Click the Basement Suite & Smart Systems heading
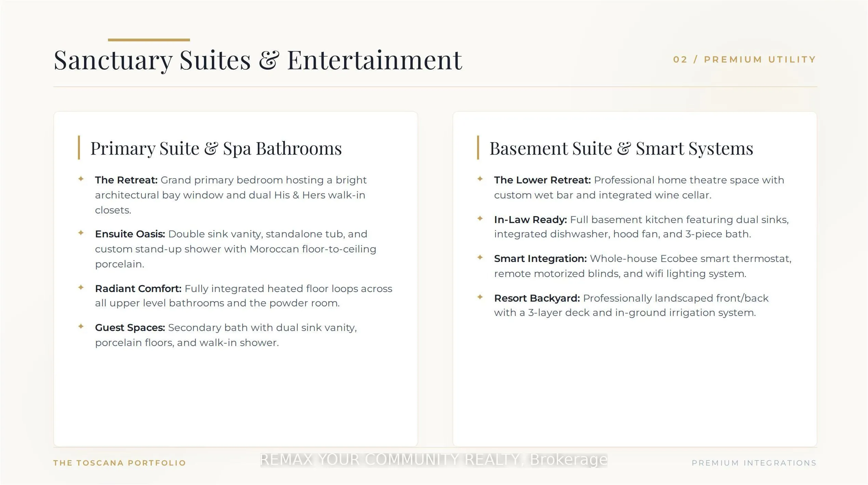 (x=621, y=149)
